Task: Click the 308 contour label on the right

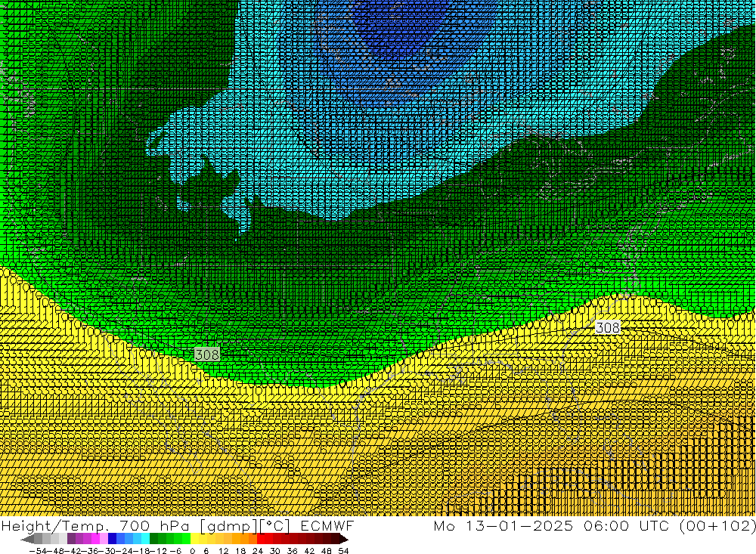Action: click(x=608, y=328)
